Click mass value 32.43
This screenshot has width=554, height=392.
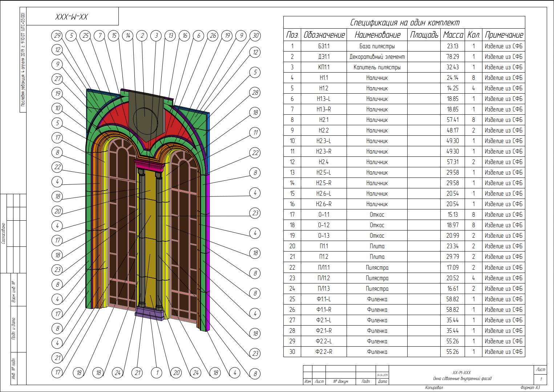[453, 67]
